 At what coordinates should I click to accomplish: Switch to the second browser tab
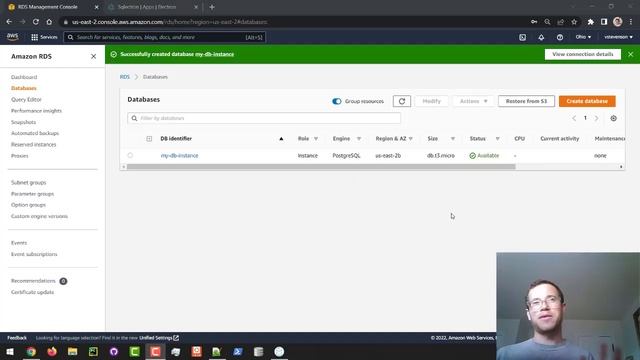(x=152, y=7)
